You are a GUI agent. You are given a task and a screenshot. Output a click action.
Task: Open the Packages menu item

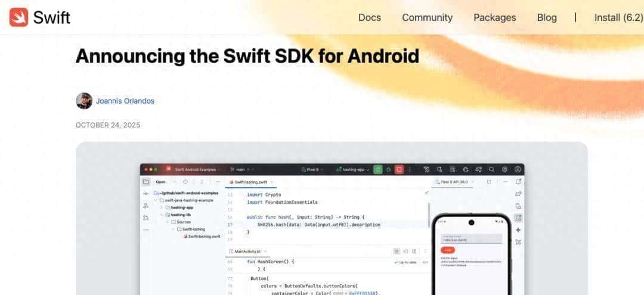pos(494,18)
